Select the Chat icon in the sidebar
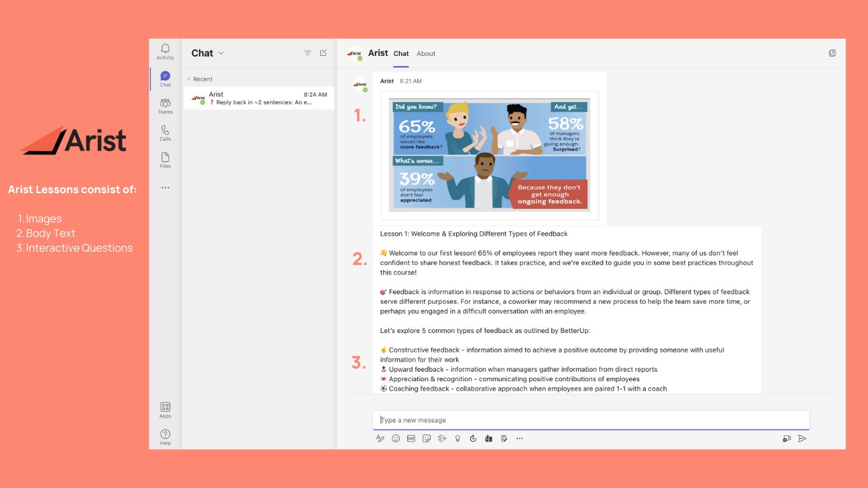Viewport: 868px width, 488px height. click(x=165, y=79)
